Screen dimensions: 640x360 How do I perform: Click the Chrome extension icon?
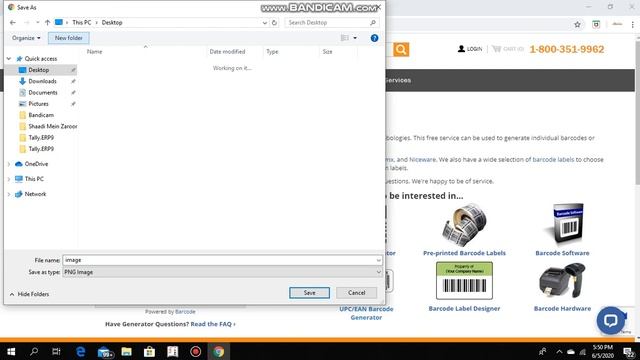pyautogui.click(x=596, y=24)
